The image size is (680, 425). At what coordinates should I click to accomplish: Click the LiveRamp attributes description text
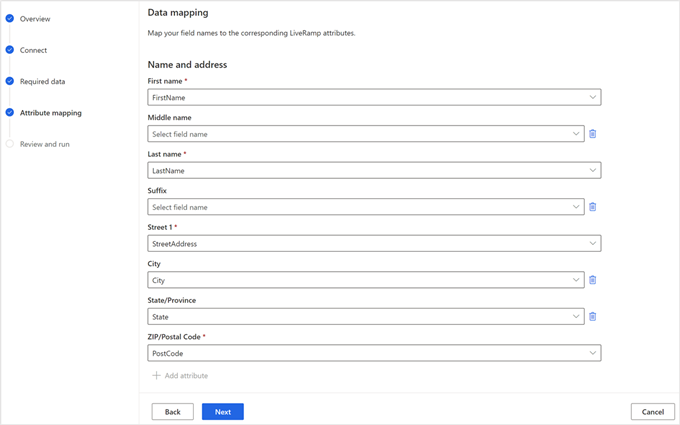pyautogui.click(x=252, y=33)
